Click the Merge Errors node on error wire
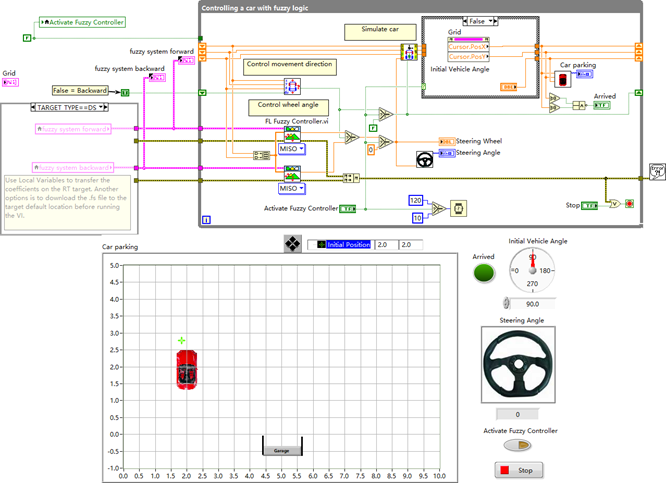The width and height of the screenshot is (666, 483). coord(351,178)
